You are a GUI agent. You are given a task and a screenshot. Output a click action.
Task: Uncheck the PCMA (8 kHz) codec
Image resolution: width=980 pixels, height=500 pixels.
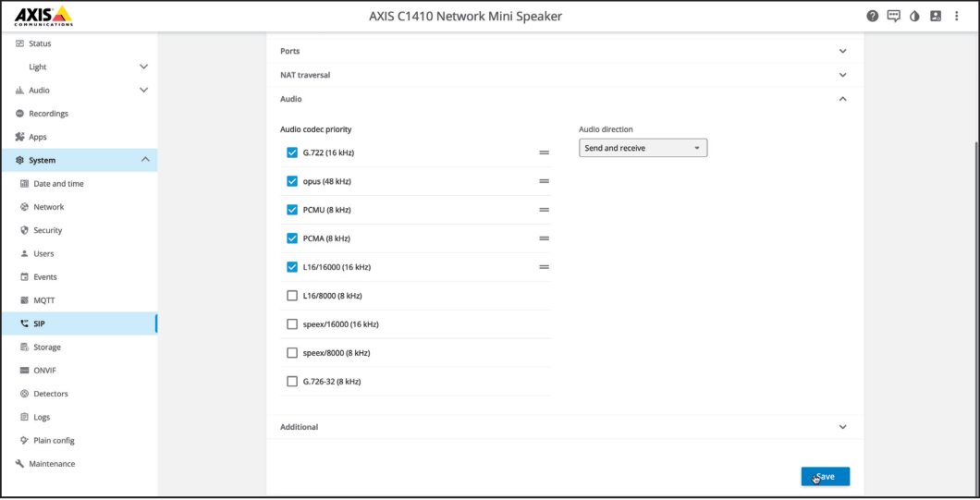tap(292, 238)
